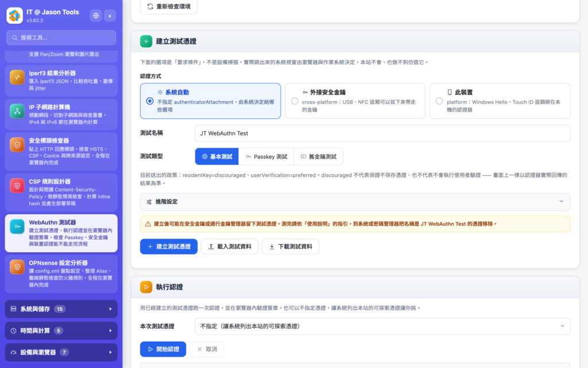This screenshot has width=588, height=368.
Task: Click the 系統與儲存 storage icon
Action: tap(14, 309)
